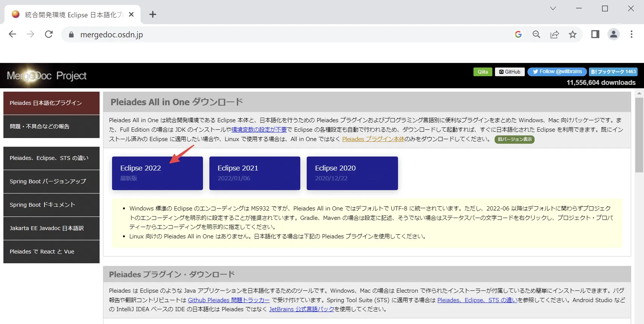The width and height of the screenshot is (644, 324).
Task: Open JetBrains 公式言語パック link
Action: pyautogui.click(x=301, y=309)
